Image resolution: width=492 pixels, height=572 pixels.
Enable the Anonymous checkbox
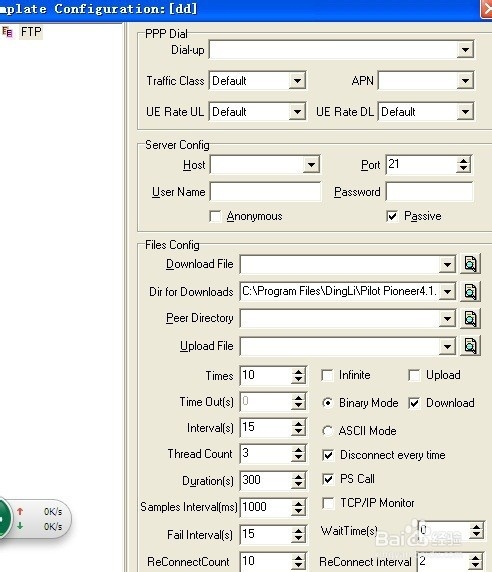tap(216, 216)
